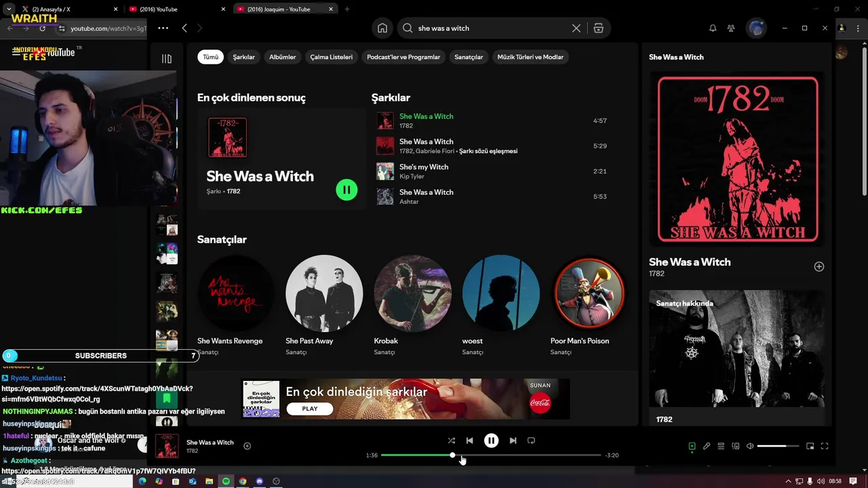Viewport: 868px width, 488px height.
Task: Open Poor Man's Poison artist card
Action: (x=589, y=305)
